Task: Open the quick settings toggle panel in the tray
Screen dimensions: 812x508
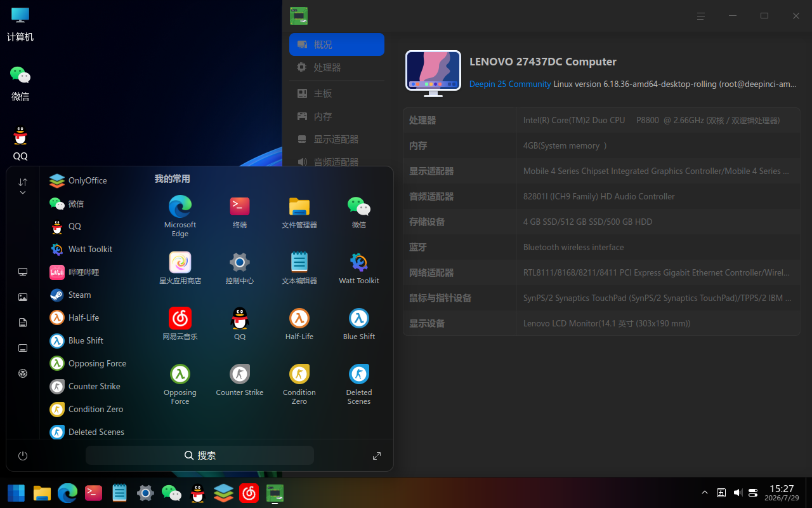Action: pos(754,493)
